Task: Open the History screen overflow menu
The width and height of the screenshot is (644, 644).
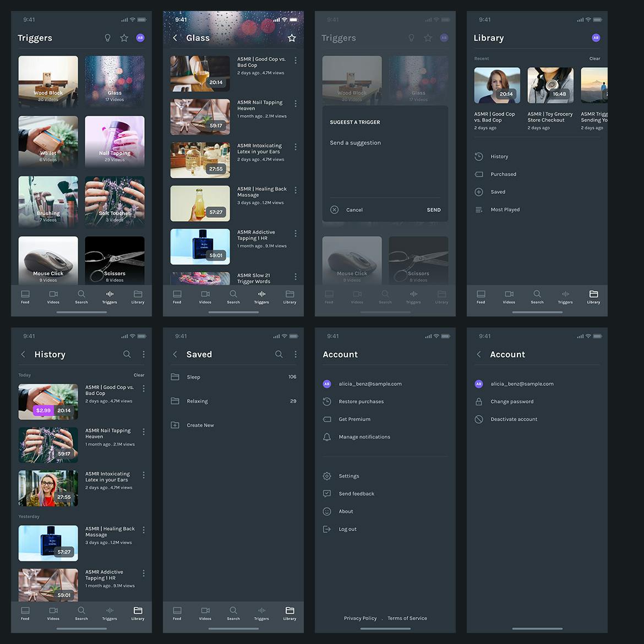Action: click(x=143, y=354)
